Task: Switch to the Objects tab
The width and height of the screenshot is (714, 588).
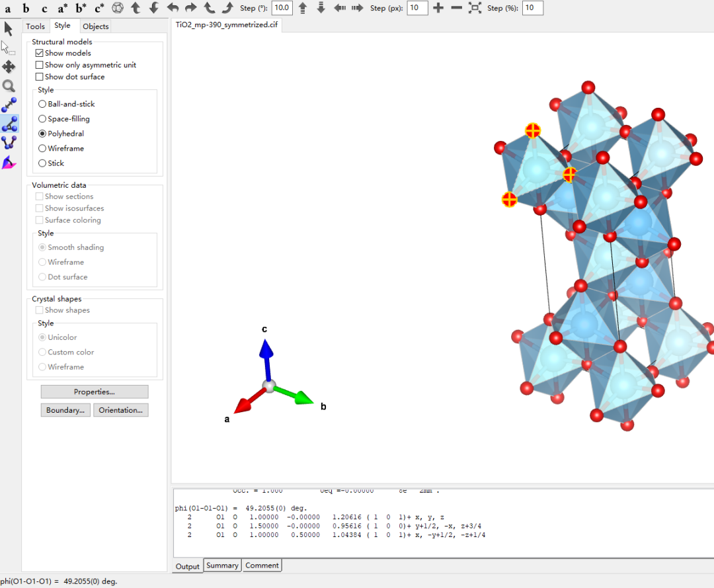Action: point(95,26)
